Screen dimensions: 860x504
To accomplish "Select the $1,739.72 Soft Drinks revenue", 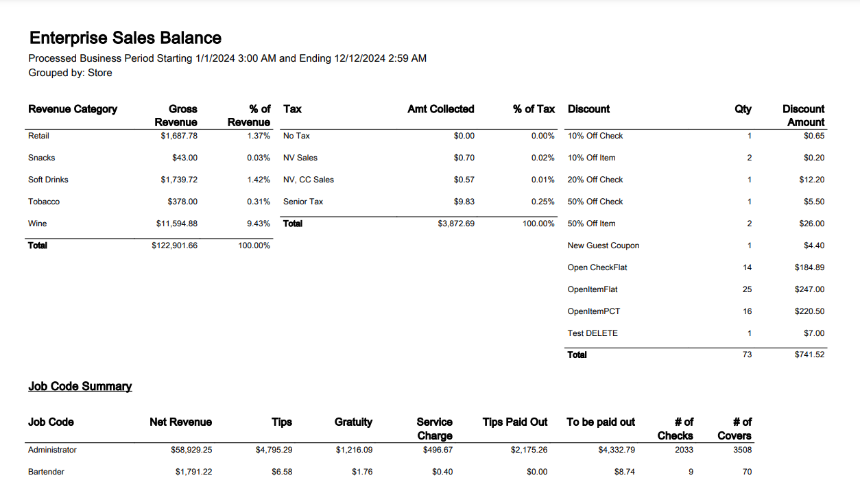I will click(179, 180).
